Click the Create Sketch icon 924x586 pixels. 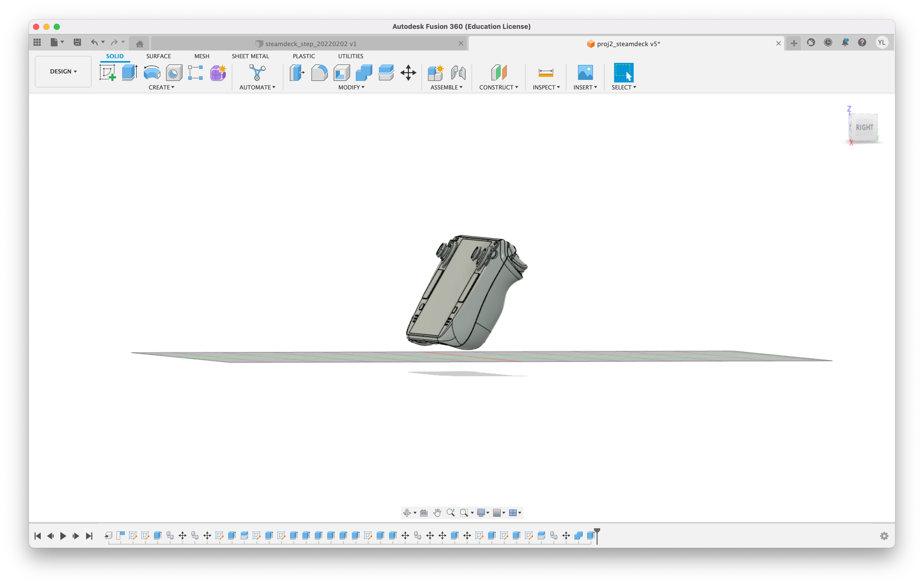[x=108, y=72]
